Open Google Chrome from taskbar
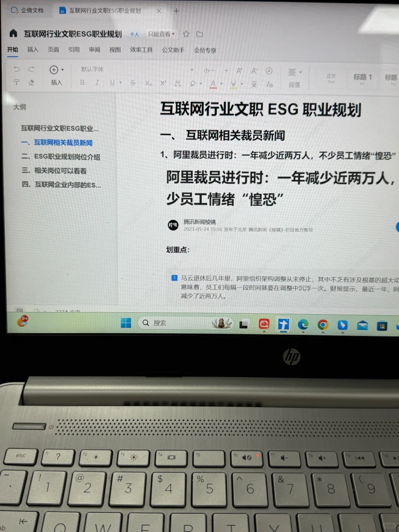This screenshot has width=399, height=532. pyautogui.click(x=323, y=325)
